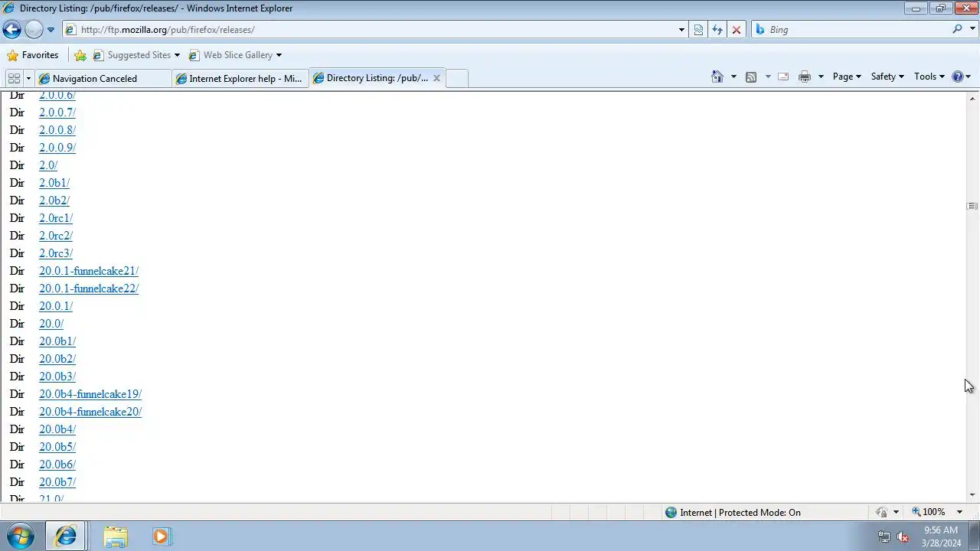
Task: Click the Read Mail envelope icon
Action: [x=783, y=77]
